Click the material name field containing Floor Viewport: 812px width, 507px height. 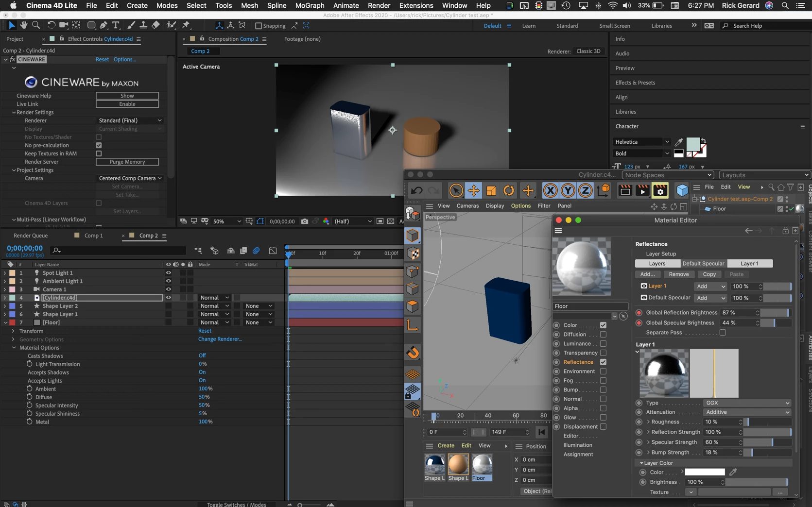pos(590,306)
